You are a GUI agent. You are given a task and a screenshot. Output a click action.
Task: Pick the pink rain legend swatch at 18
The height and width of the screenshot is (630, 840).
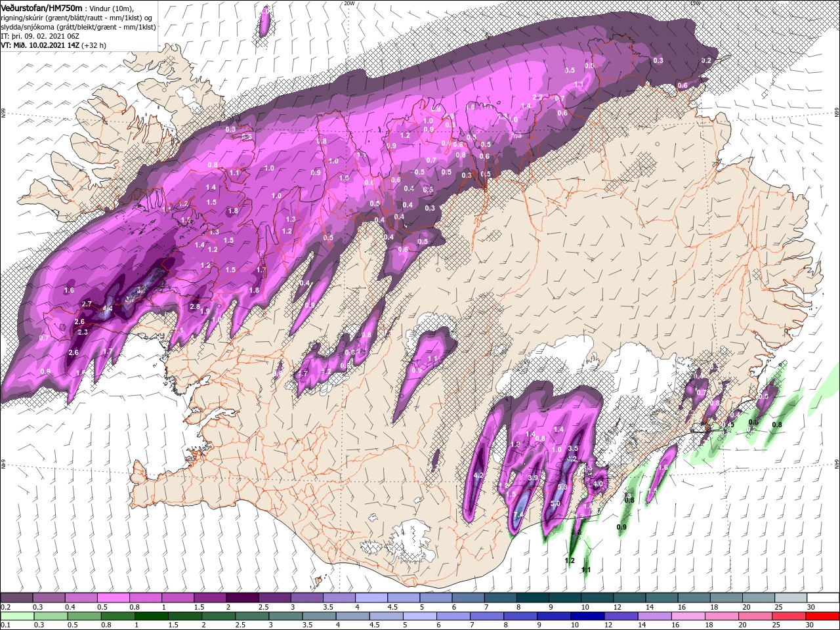click(x=723, y=616)
